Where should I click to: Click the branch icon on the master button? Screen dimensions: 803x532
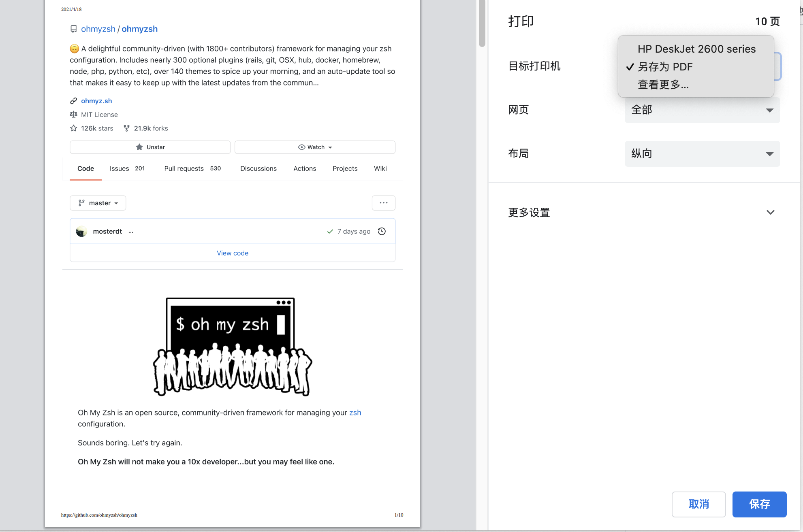(81, 203)
